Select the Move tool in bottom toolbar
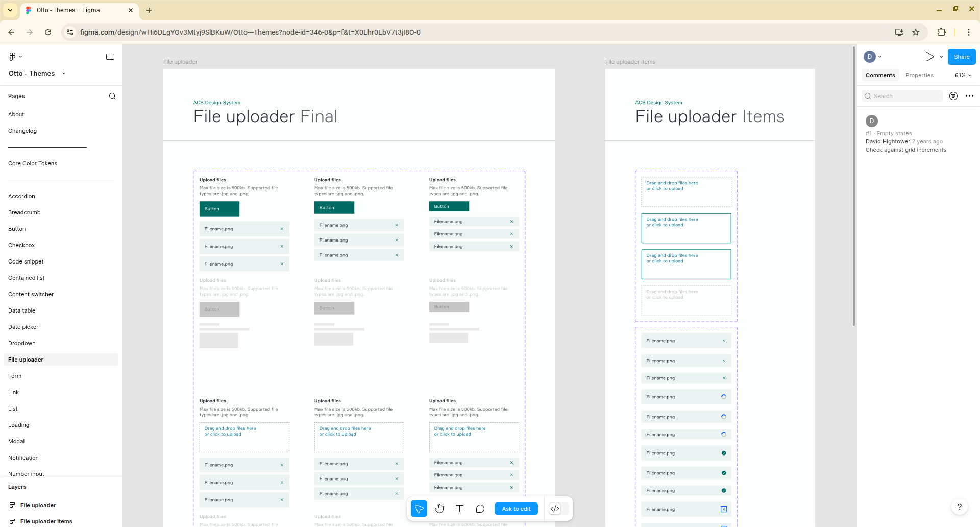 tap(419, 509)
